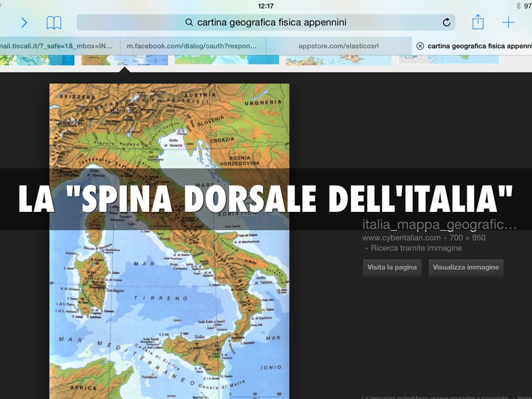This screenshot has height=399, width=532.
Task: Open the Bookmarks book icon
Action: 54,22
